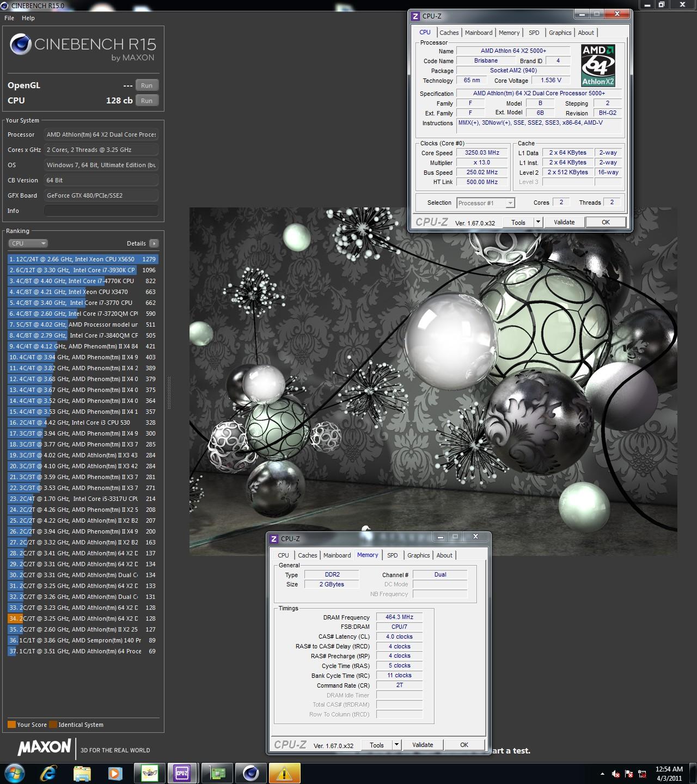Click Validate in lower CPU-Z window
Image resolution: width=697 pixels, height=784 pixels.
click(x=423, y=745)
